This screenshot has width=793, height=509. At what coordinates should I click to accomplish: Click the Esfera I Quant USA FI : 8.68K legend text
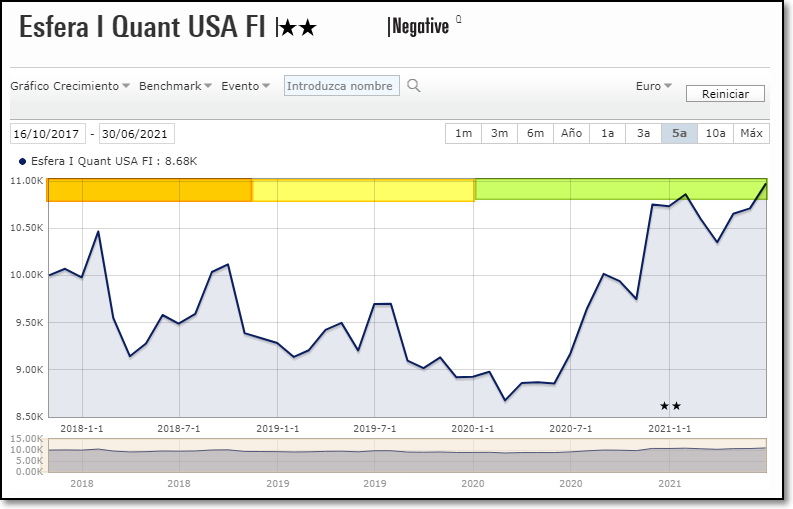[x=114, y=161]
